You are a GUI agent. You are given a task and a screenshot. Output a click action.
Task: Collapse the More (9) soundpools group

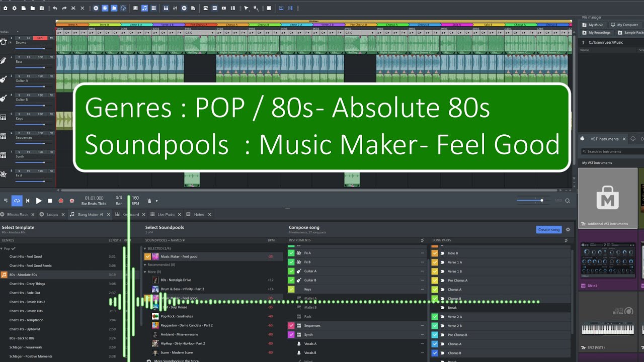pos(145,271)
